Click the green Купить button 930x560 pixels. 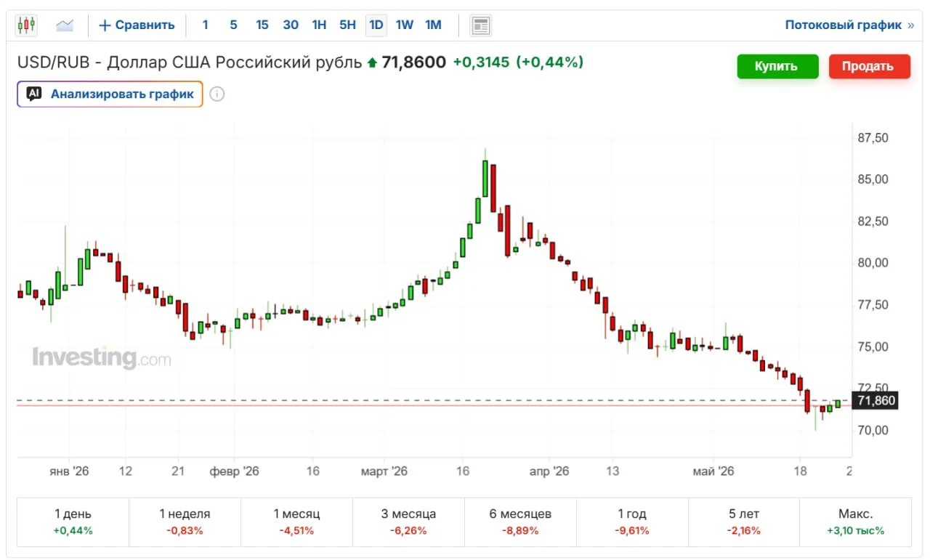point(777,66)
